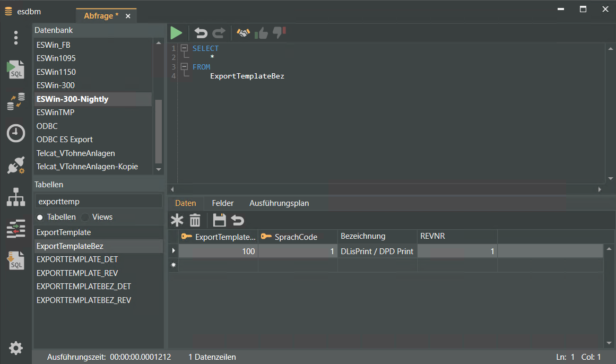The height and width of the screenshot is (364, 616).
Task: Select the EXPORTTEMPLATE_REV table
Action: coord(77,273)
